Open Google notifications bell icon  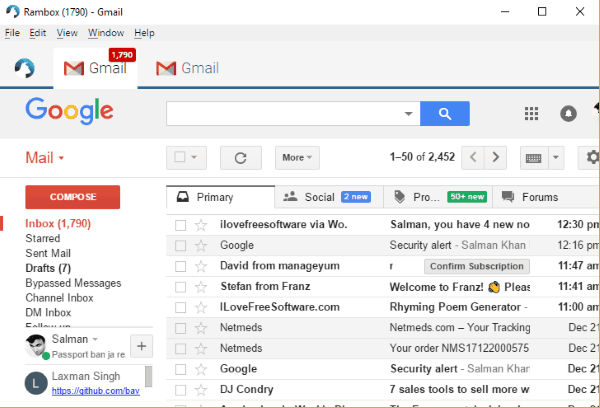(568, 113)
